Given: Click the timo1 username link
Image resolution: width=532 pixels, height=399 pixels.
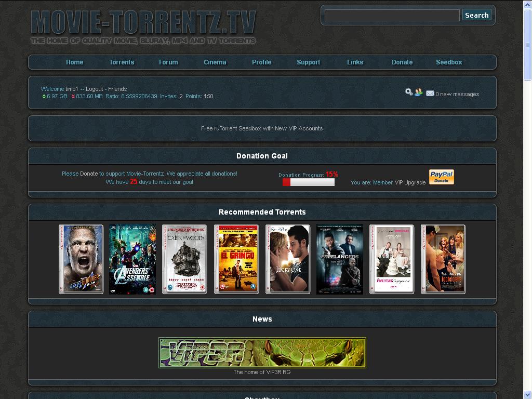Looking at the screenshot, I should pyautogui.click(x=72, y=89).
